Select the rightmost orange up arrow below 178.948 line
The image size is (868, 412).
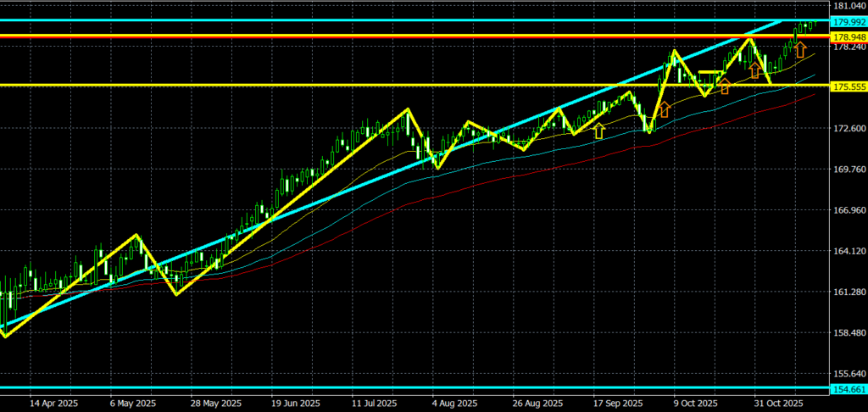799,50
